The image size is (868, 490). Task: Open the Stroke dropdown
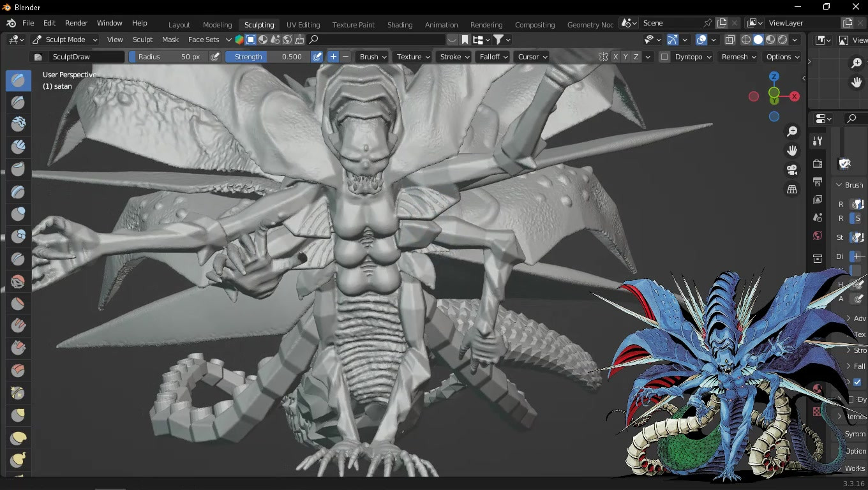pyautogui.click(x=454, y=57)
